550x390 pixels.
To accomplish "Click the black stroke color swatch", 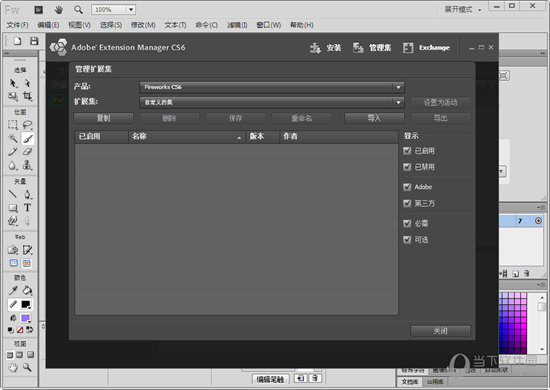I will [26, 304].
